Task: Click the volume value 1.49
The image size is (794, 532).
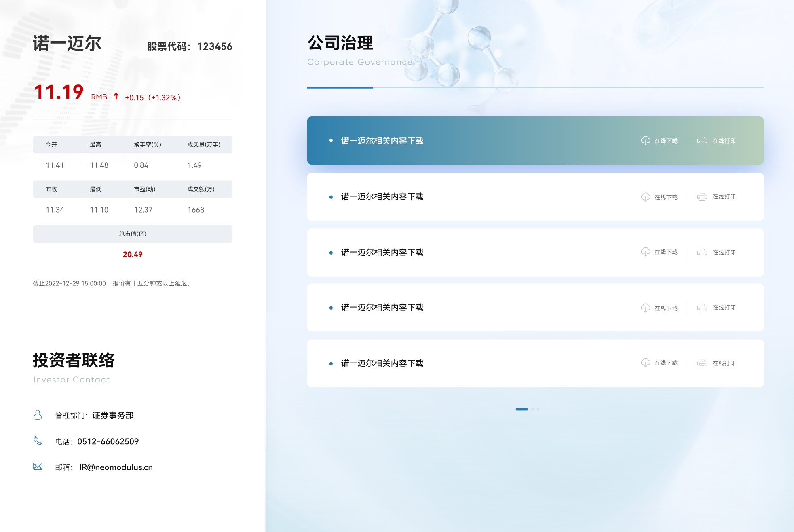Action: tap(194, 165)
